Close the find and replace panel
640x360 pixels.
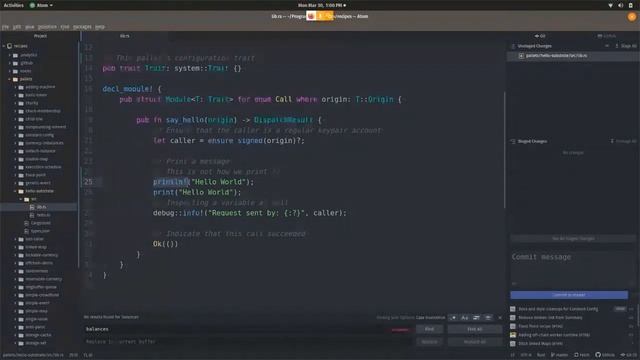pyautogui.click(x=500, y=318)
